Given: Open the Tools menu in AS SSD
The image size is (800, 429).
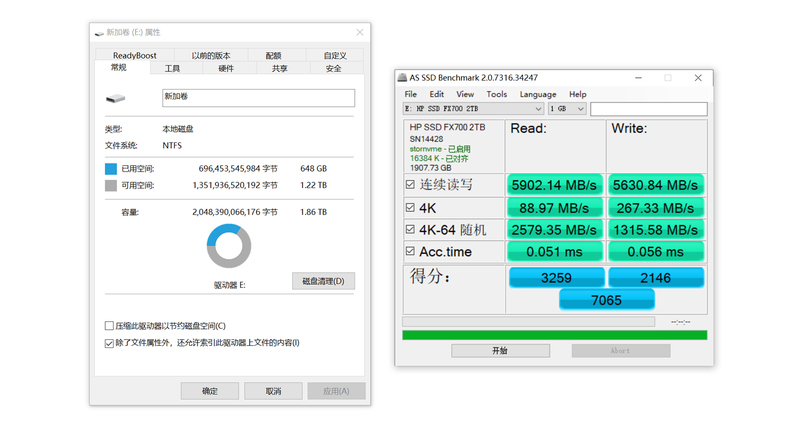Looking at the screenshot, I should click(496, 94).
